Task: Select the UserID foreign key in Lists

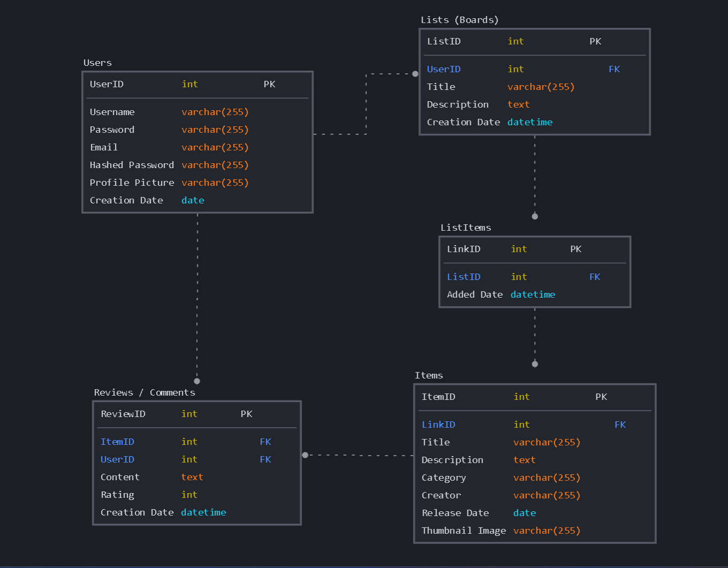Action: (443, 69)
